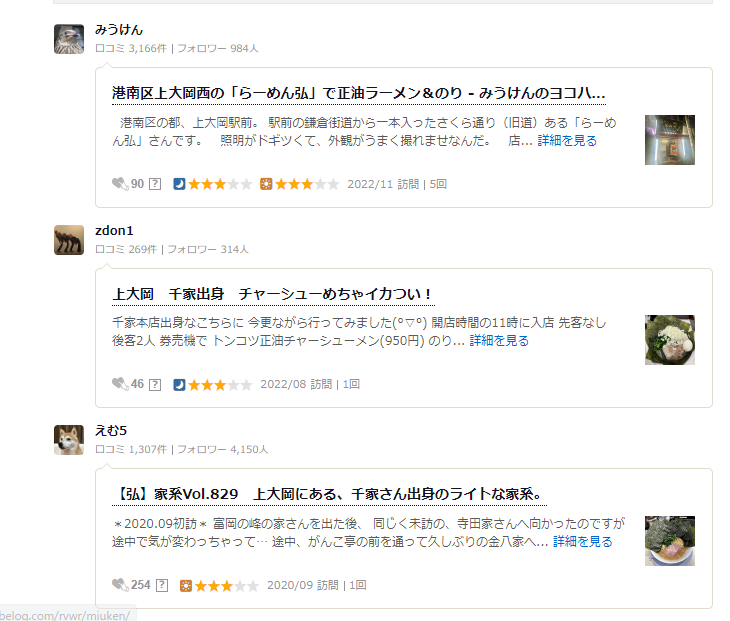Open help question mark beside 90 likes

point(155,184)
